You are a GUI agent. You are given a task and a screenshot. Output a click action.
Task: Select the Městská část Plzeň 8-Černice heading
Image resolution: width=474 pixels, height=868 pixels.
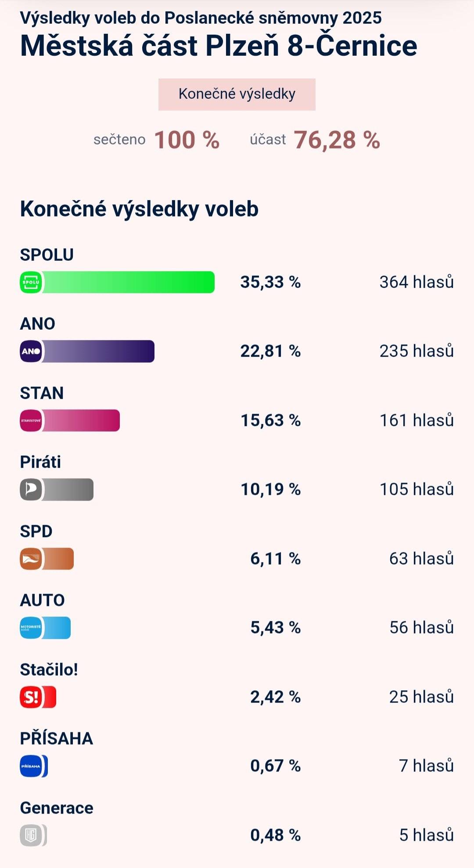click(x=218, y=45)
